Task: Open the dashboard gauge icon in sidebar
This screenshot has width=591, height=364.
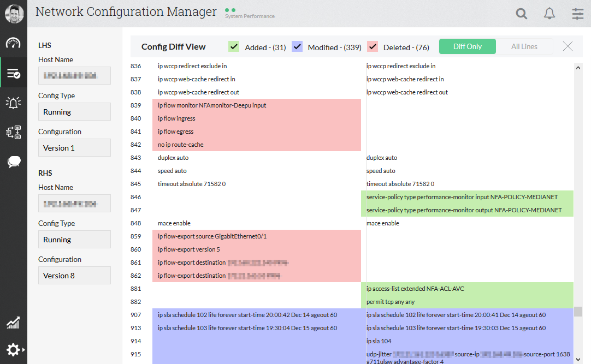Action: (13, 43)
